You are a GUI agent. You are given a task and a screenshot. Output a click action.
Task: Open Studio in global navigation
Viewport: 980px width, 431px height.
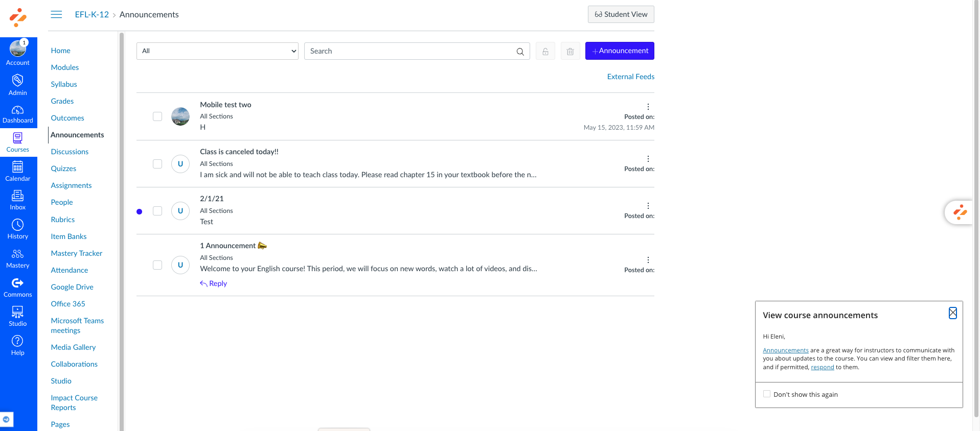[18, 317]
